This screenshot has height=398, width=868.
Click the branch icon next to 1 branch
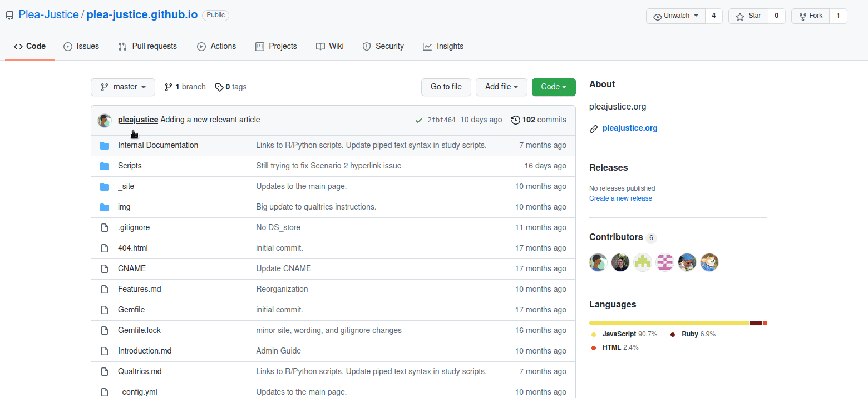pos(169,87)
